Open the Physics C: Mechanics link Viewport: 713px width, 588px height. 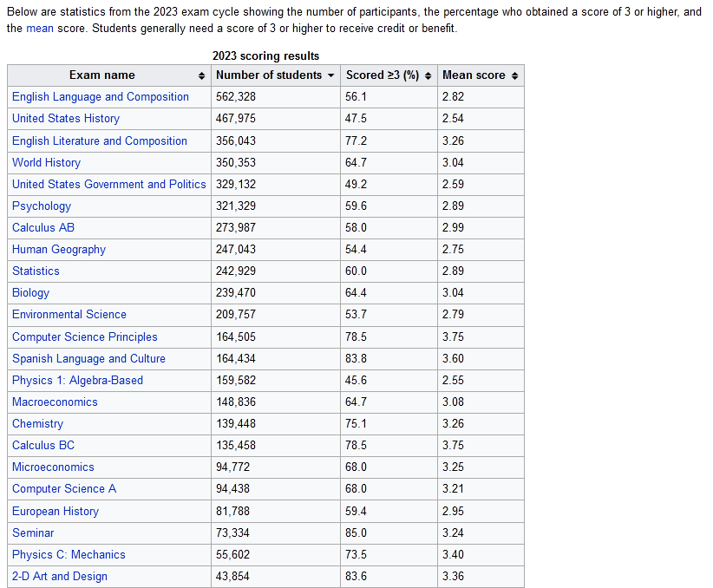[69, 555]
